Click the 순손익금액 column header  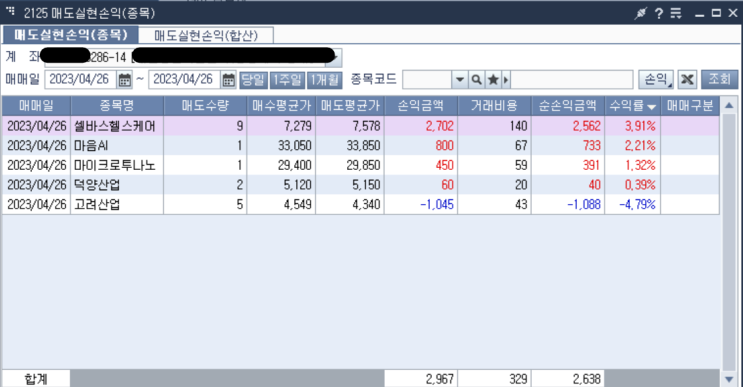568,106
